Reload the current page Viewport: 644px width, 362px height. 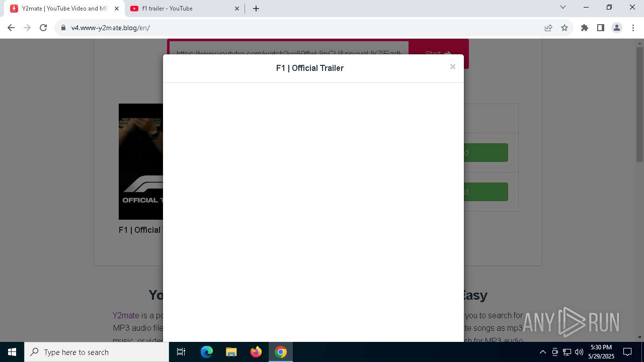[x=43, y=28]
